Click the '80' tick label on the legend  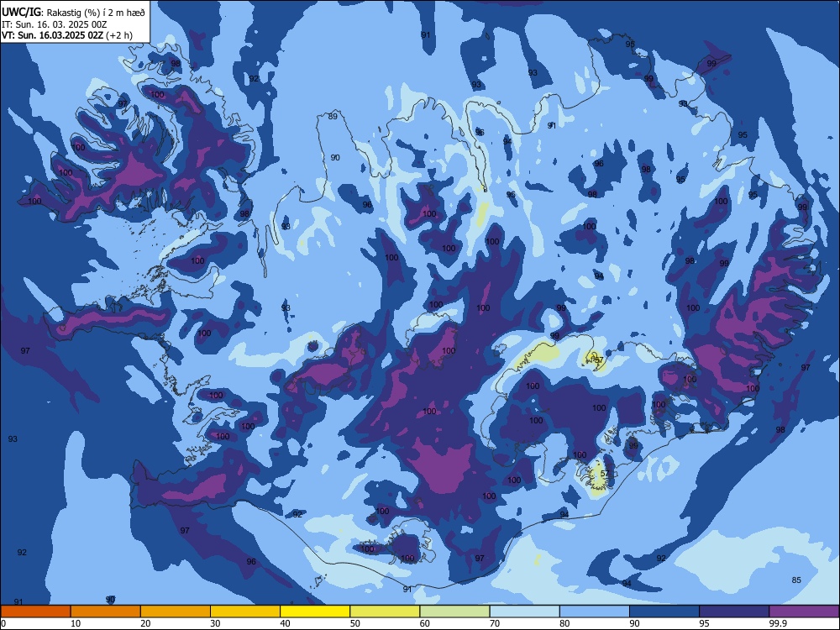564,623
